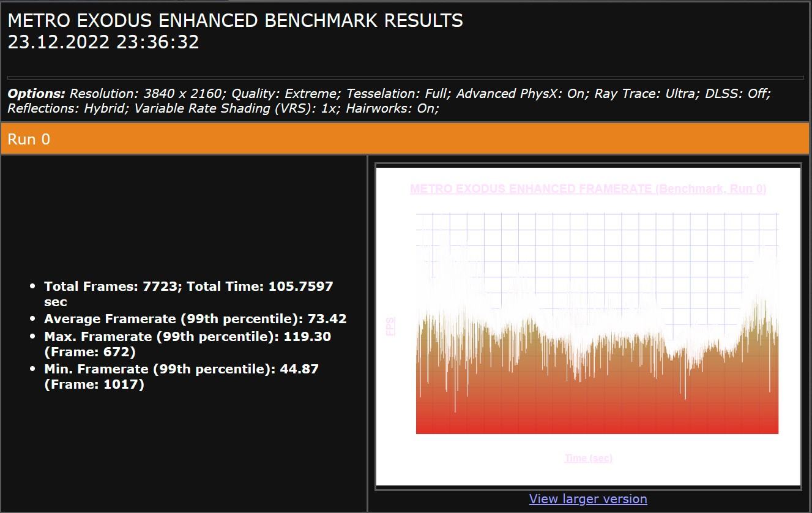The width and height of the screenshot is (812, 513).
Task: Click 'Min. Framerate (99th percentile): 44.87' line
Action: 181,369
